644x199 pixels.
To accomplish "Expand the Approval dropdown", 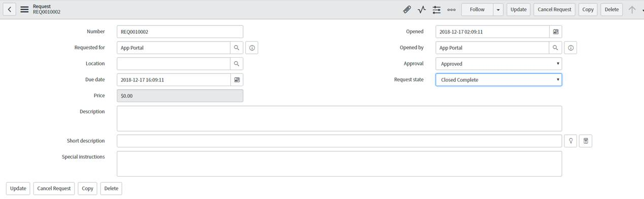I will coord(499,64).
